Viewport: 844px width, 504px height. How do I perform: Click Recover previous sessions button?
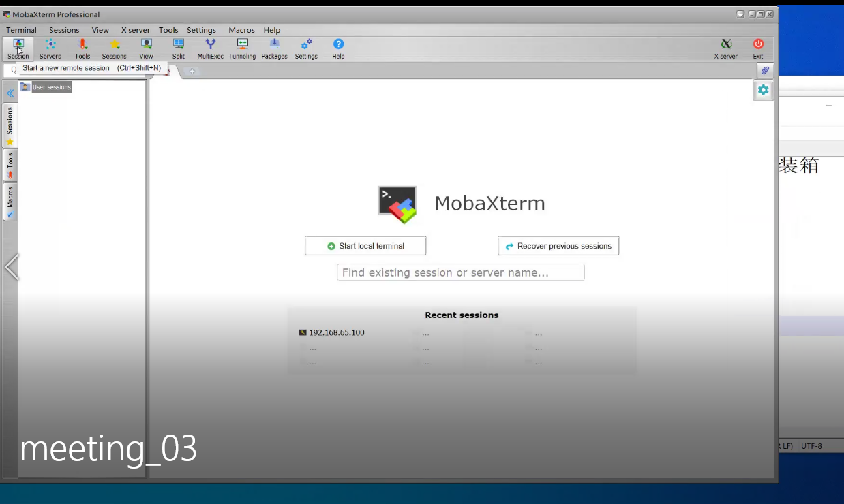click(558, 246)
